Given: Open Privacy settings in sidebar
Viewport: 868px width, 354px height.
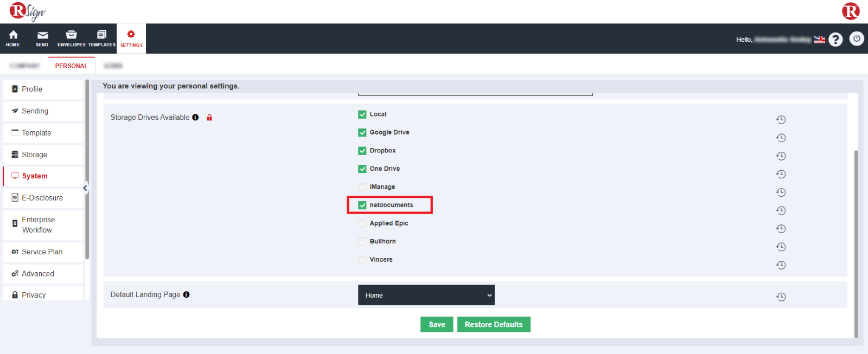Looking at the screenshot, I should 43,293.
